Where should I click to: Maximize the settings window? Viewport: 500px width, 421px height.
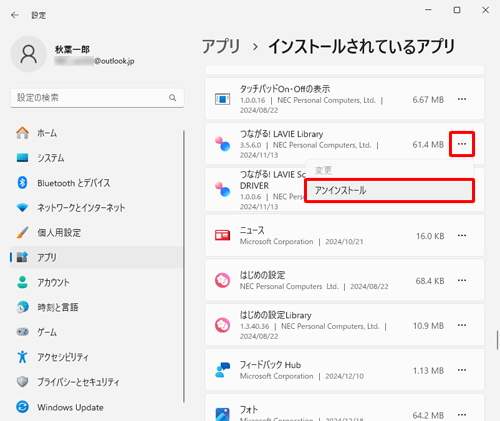point(457,10)
